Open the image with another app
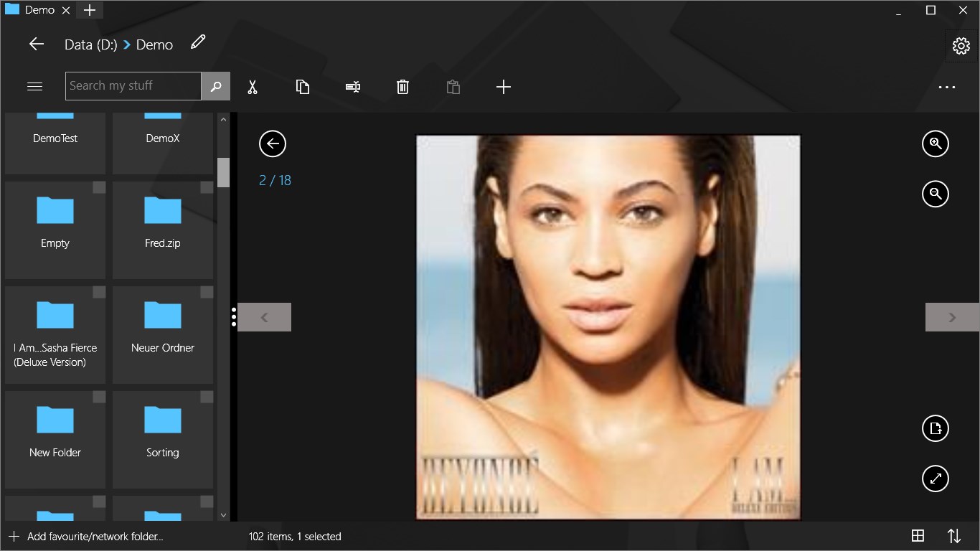Image resolution: width=980 pixels, height=551 pixels. [x=935, y=428]
